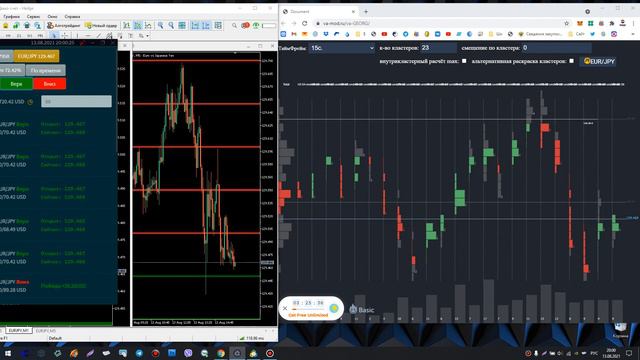This screenshot has height=360, width=640.
Task: Open Окно menu in MetaTrader
Action: (52, 17)
